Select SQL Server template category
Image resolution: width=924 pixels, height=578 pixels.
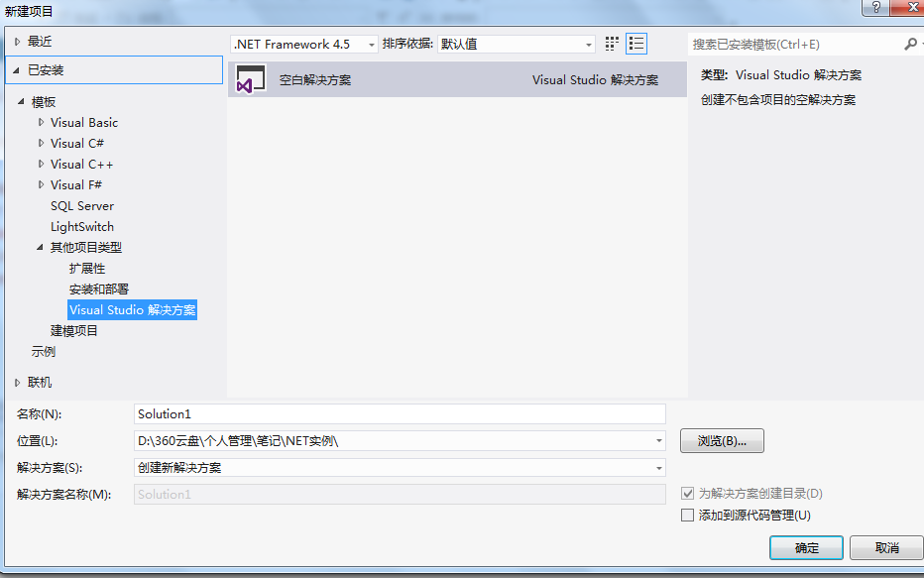82,206
